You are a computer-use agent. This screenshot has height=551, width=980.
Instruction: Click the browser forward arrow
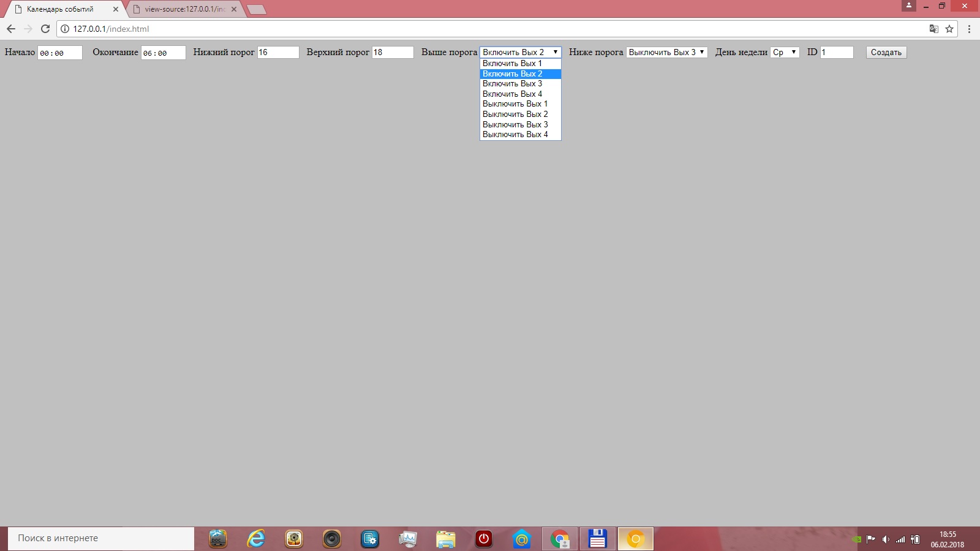(x=28, y=29)
